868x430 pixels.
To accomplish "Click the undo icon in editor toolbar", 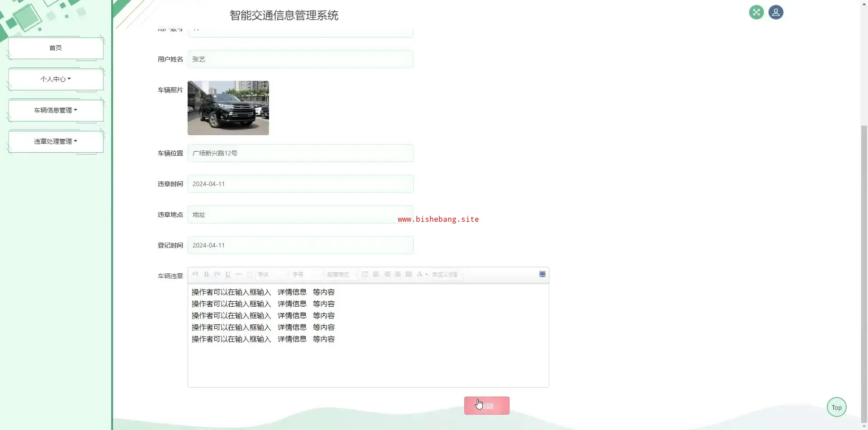I will click(195, 274).
